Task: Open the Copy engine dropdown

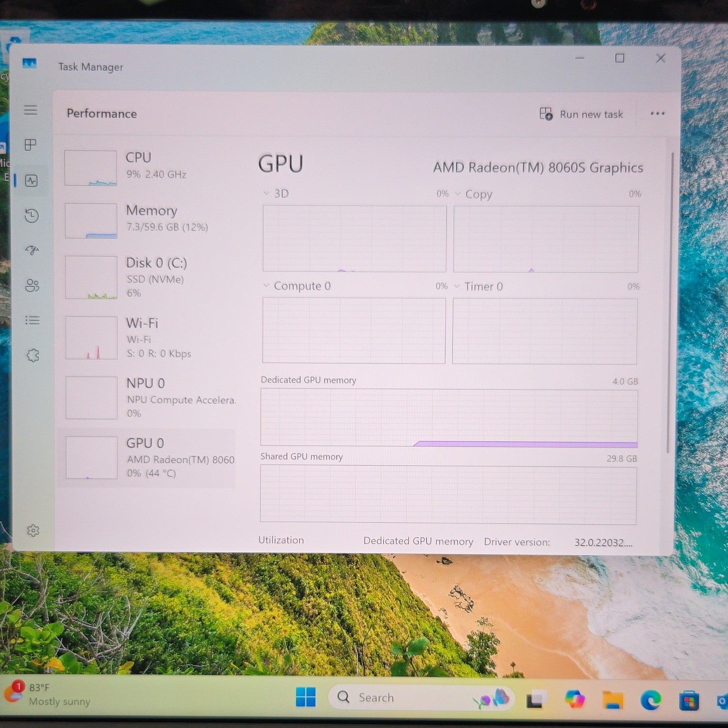Action: (474, 194)
